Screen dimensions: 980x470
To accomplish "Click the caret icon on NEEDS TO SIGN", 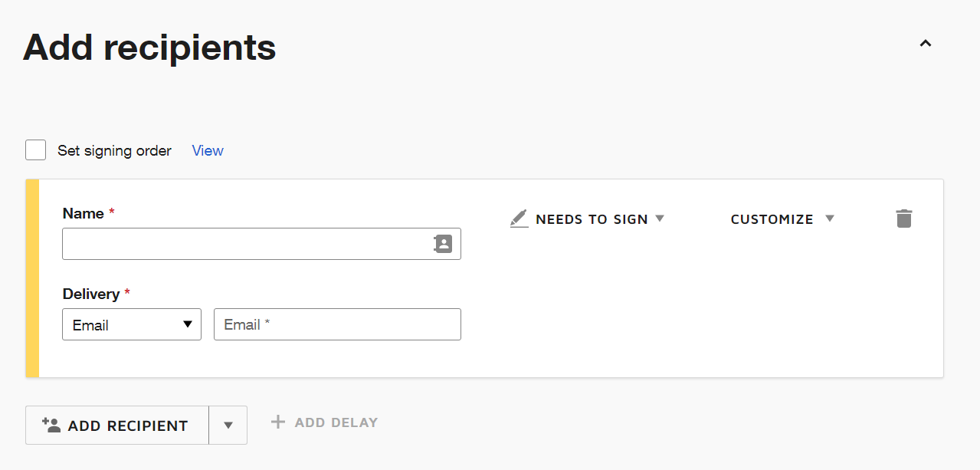I will [660, 219].
